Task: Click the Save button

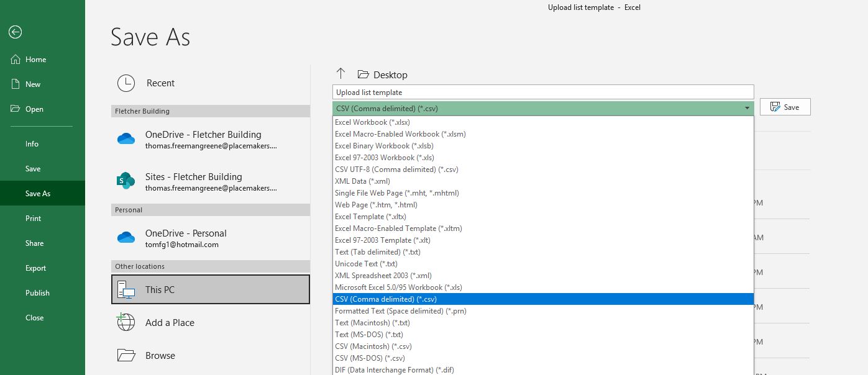Action: 785,107
